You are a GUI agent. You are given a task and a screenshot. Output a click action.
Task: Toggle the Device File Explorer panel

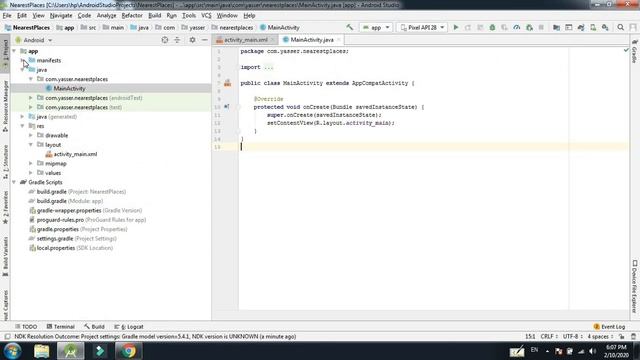(635, 287)
